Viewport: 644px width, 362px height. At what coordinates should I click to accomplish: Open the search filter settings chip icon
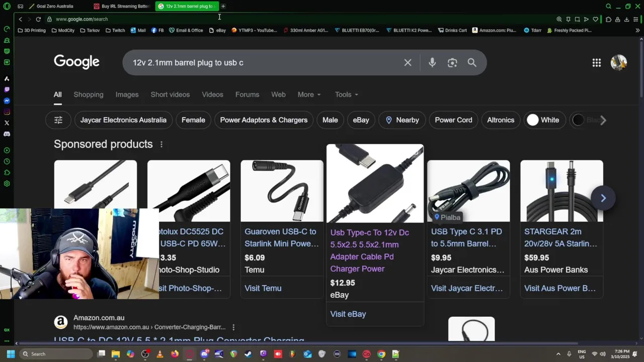(58, 120)
